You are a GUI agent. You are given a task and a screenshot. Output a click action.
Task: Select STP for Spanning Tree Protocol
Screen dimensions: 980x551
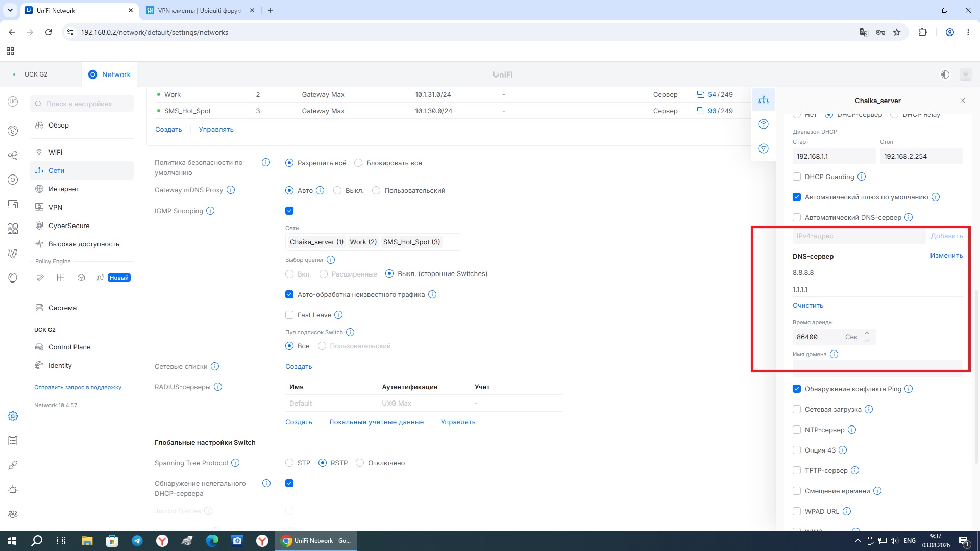click(x=289, y=463)
